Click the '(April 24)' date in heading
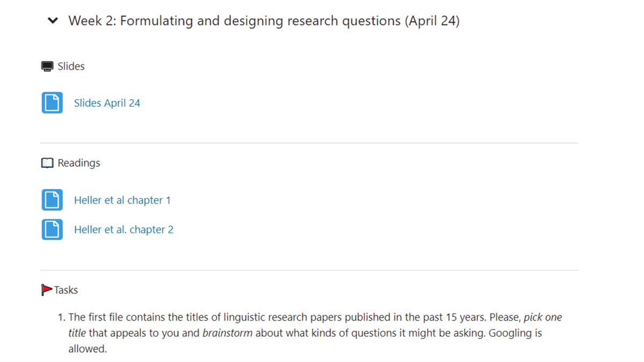Viewport: 644px width, 362px height. [432, 21]
